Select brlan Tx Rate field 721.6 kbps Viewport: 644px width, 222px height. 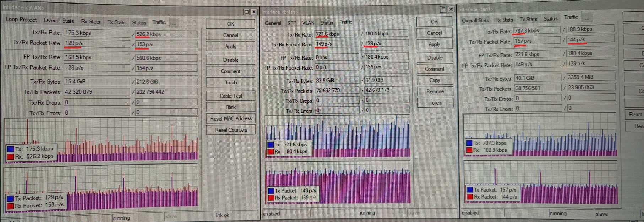(x=337, y=34)
